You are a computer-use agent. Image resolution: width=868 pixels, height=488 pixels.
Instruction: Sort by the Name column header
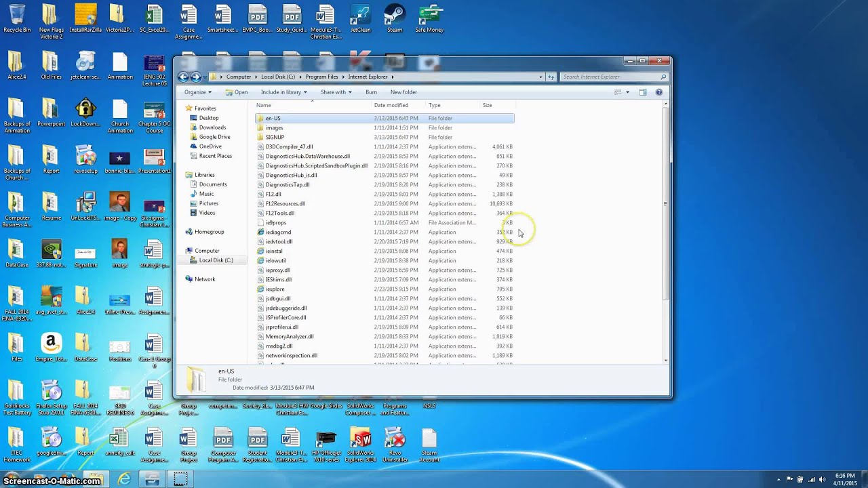click(313, 105)
